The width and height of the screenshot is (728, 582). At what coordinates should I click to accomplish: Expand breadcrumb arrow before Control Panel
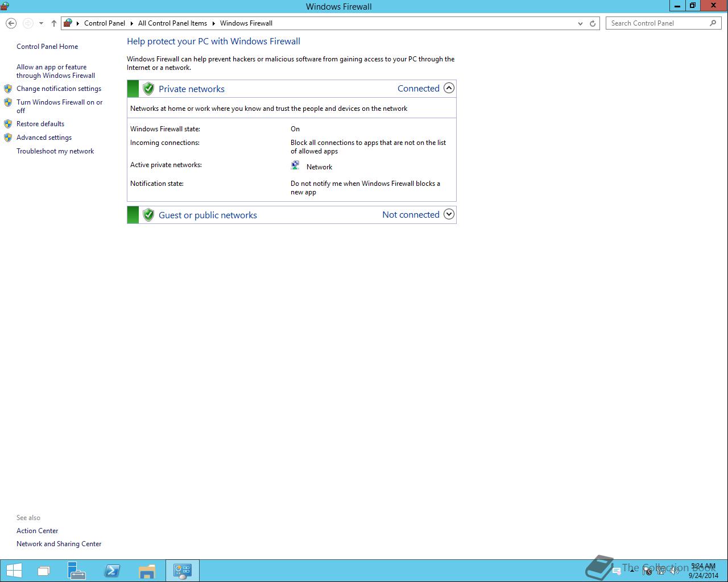[78, 23]
